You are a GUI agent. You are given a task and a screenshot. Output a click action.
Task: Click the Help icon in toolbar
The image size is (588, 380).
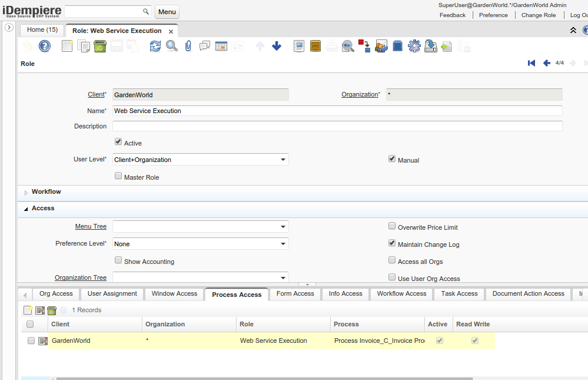(45, 46)
